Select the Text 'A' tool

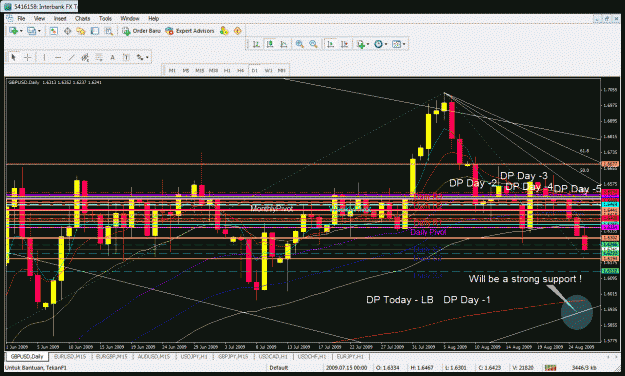point(112,57)
